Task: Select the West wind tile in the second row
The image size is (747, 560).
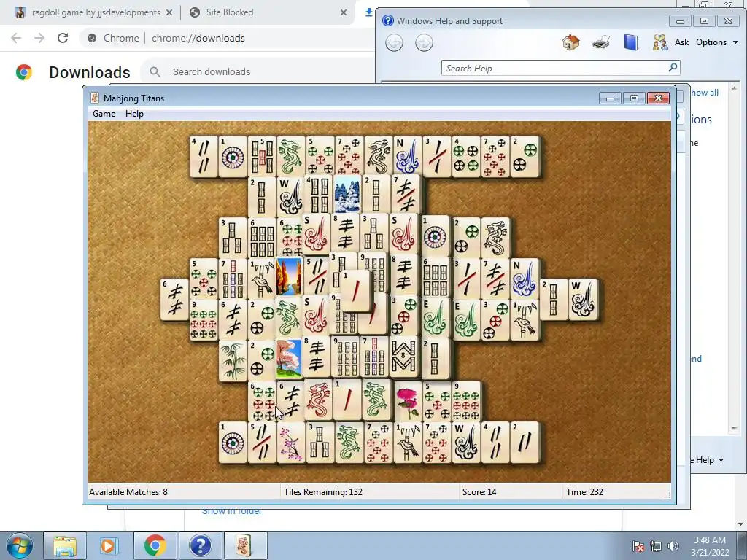Action: (x=290, y=197)
